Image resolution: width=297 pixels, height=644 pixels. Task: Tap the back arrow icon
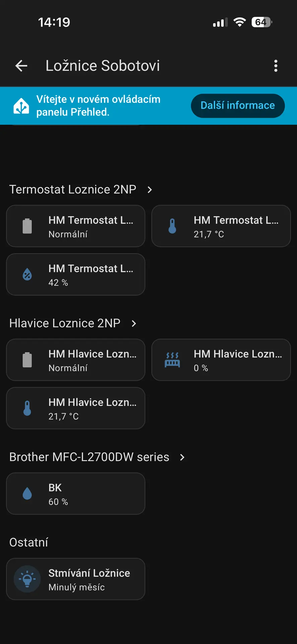click(21, 66)
